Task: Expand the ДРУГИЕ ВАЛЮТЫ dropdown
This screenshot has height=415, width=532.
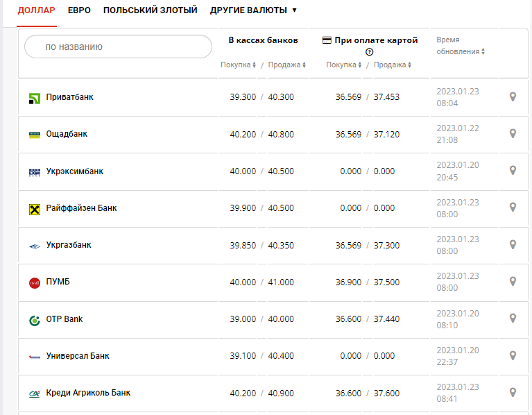Action: [x=254, y=10]
